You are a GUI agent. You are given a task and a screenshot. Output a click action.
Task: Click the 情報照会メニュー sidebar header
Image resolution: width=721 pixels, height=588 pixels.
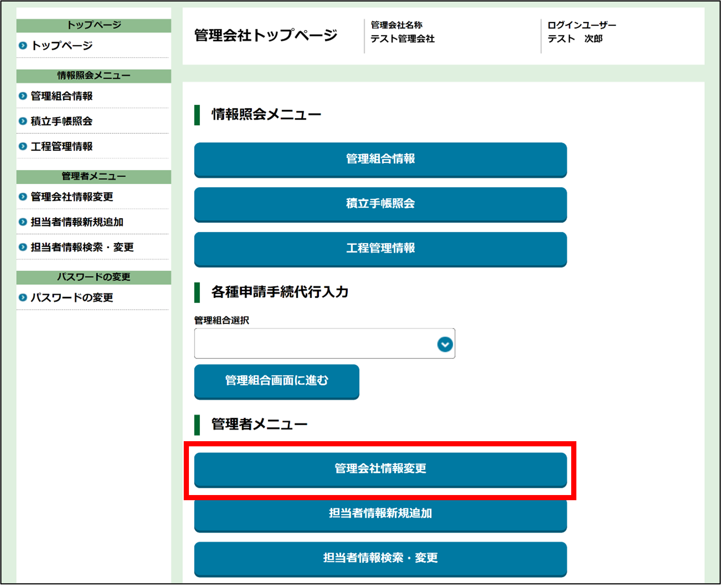(x=94, y=76)
